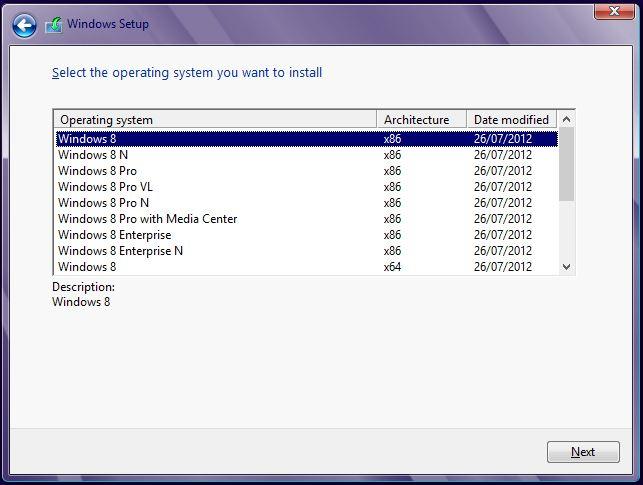Screen dimensions: 643x485
Task: Click the list scrollbar up arrow
Action: 566,119
